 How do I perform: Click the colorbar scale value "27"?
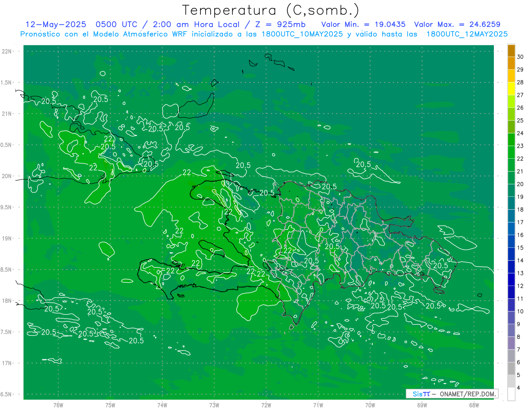pos(520,95)
